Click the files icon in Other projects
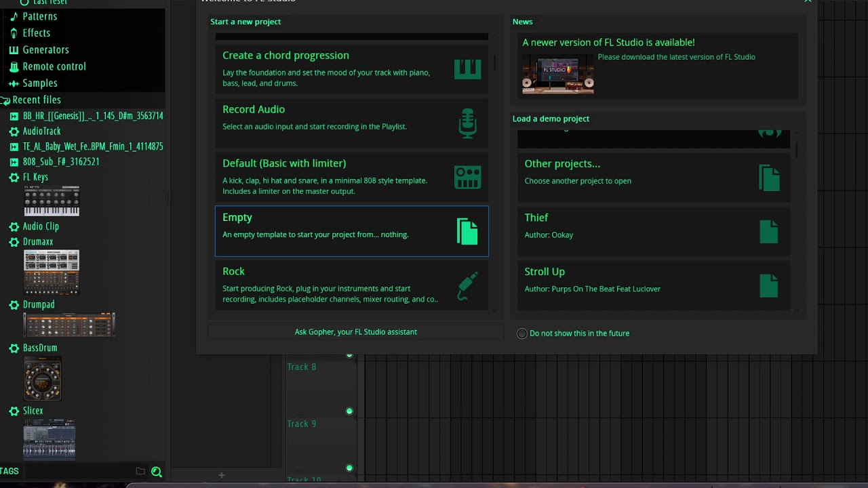Viewport: 868px width, 488px height. [770, 178]
